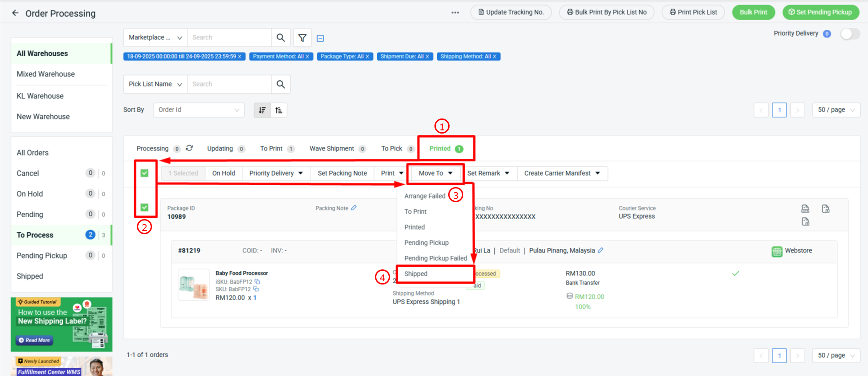Image resolution: width=868 pixels, height=376 pixels.
Task: Click the marketplace search magnifier icon
Action: point(281,38)
